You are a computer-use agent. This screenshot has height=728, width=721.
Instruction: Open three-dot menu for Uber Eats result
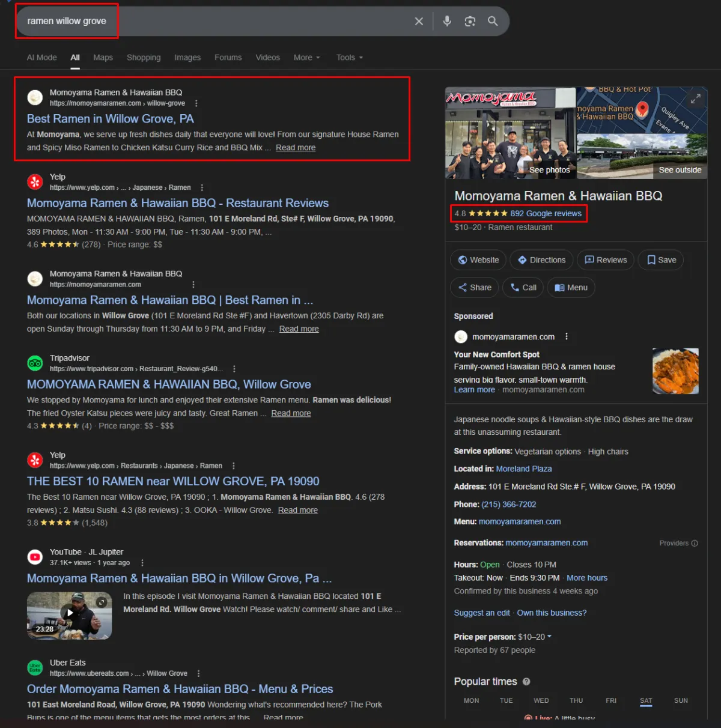[x=198, y=673]
